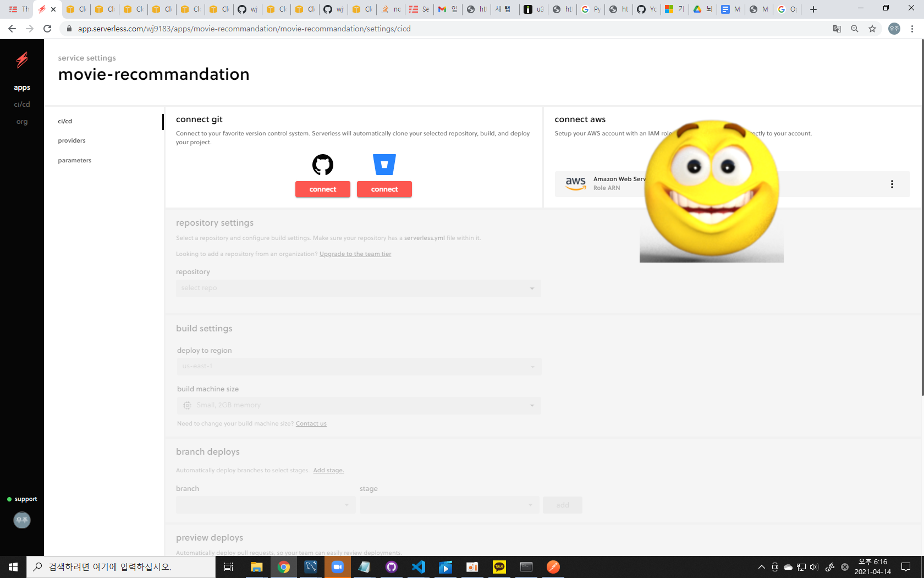Open Postman from taskbar

(x=553, y=567)
